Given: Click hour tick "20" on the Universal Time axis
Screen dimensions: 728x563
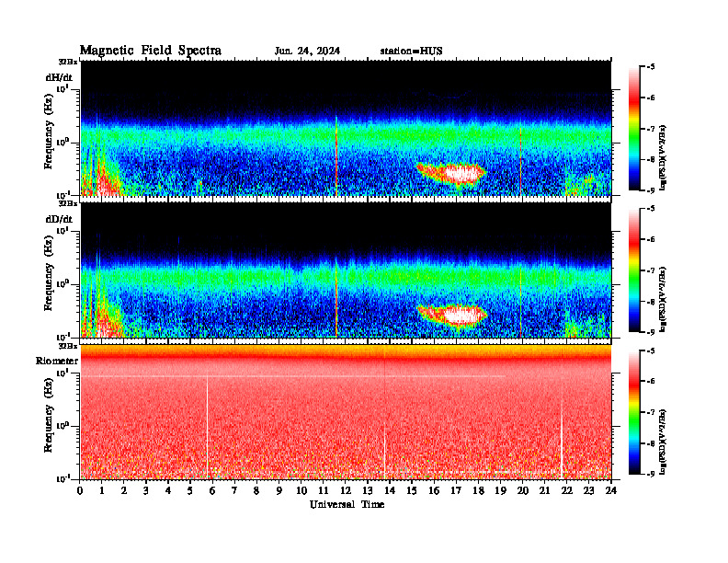Looking at the screenshot, I should coord(523,491).
